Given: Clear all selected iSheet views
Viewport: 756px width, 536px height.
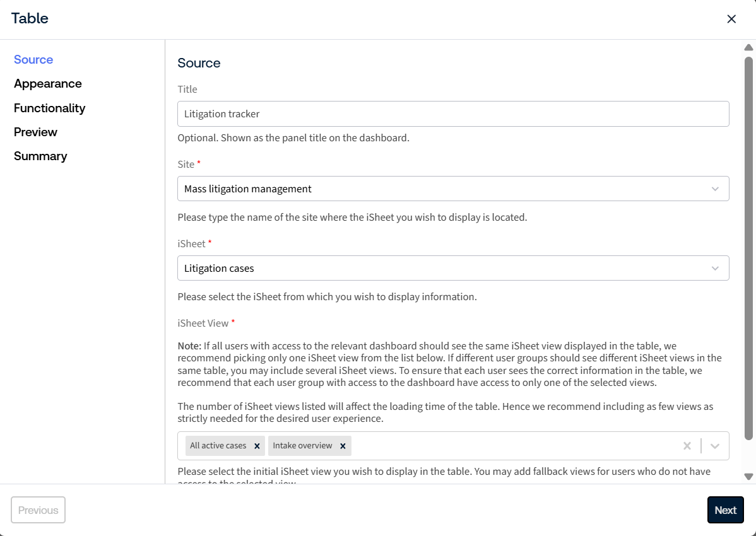Looking at the screenshot, I should 687,446.
